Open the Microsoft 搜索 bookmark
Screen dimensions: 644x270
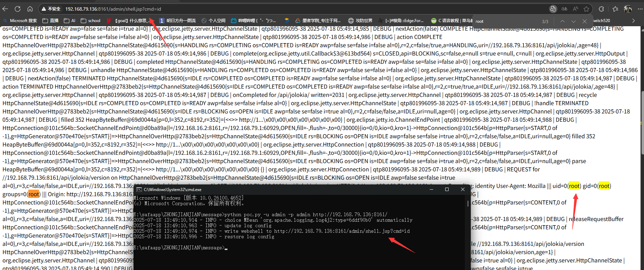tap(20, 21)
